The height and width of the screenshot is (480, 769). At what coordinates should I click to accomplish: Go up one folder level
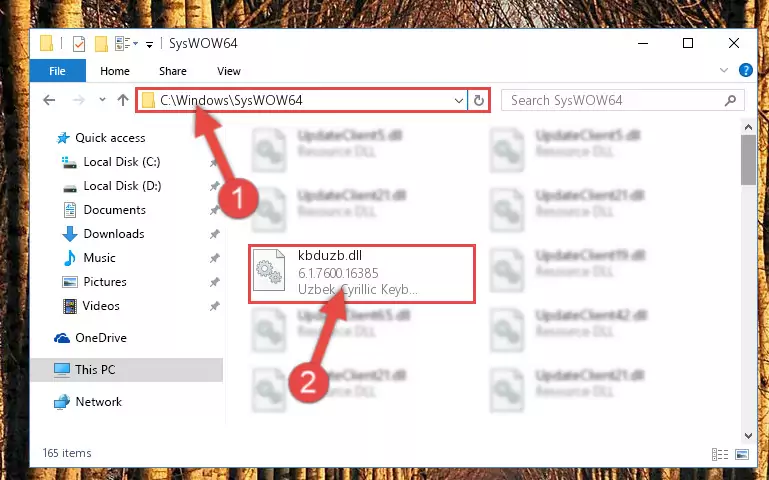click(123, 100)
